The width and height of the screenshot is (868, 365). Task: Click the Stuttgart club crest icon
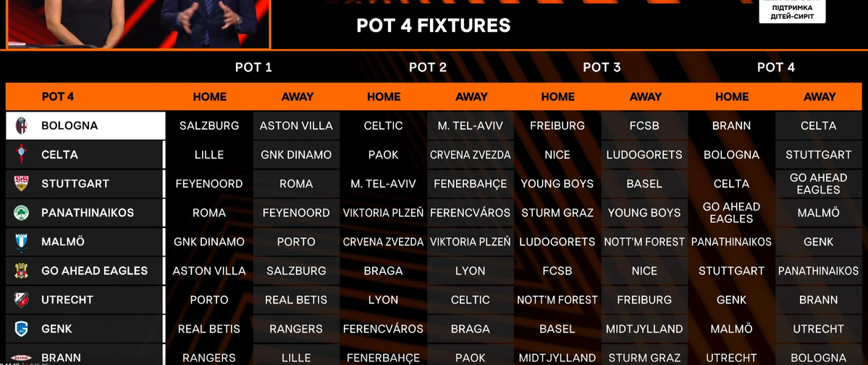[21, 184]
